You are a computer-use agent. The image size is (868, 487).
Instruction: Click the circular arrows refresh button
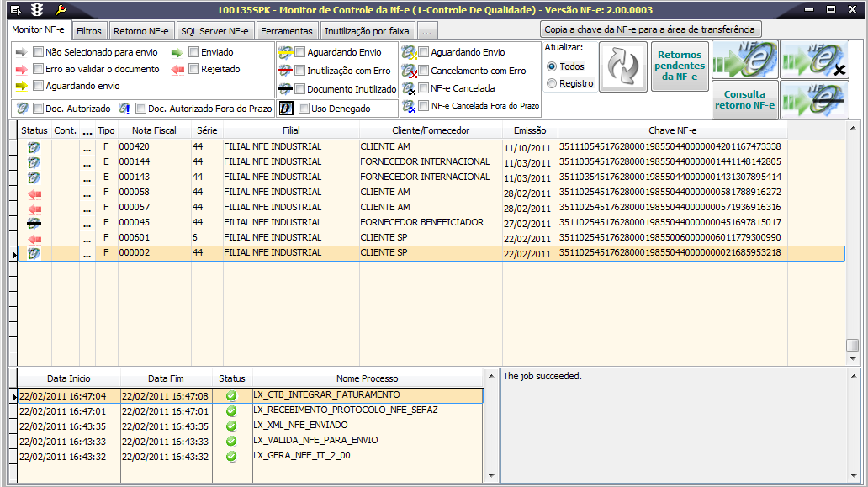click(622, 66)
